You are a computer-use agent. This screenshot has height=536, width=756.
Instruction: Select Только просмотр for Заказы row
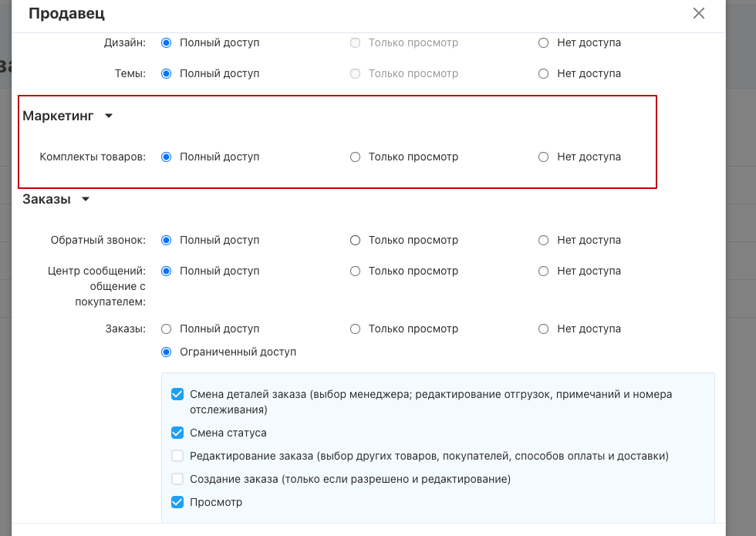pyautogui.click(x=356, y=329)
